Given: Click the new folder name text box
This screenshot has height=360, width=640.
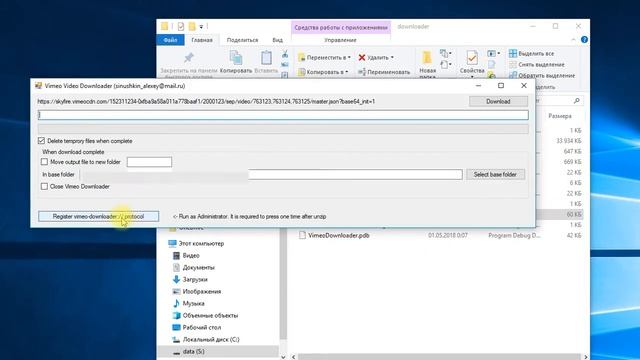Looking at the screenshot, I should pyautogui.click(x=149, y=162).
